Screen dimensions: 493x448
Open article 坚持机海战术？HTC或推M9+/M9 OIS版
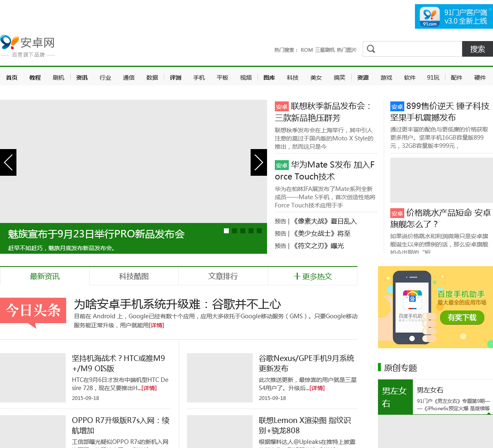pos(118,363)
